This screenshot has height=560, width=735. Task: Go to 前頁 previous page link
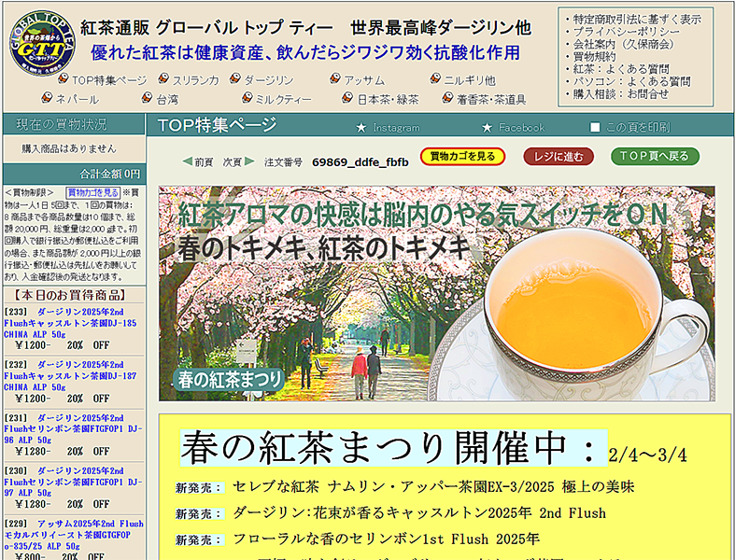coord(204,162)
